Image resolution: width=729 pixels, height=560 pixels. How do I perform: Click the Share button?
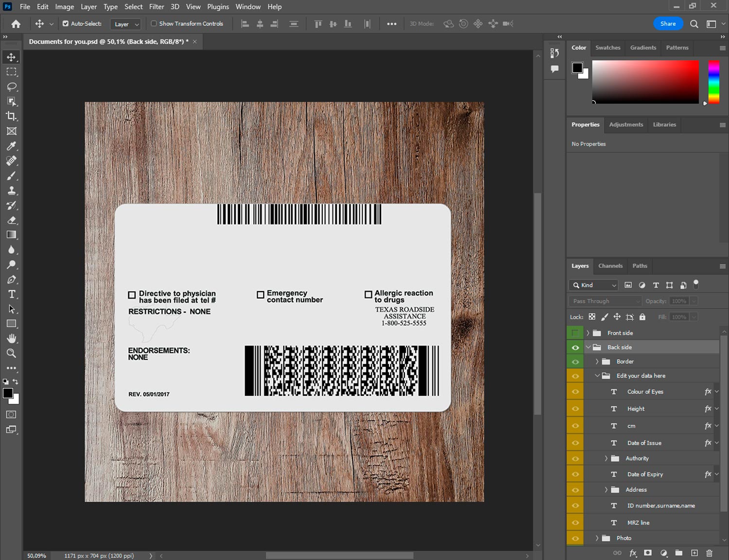tap(668, 23)
